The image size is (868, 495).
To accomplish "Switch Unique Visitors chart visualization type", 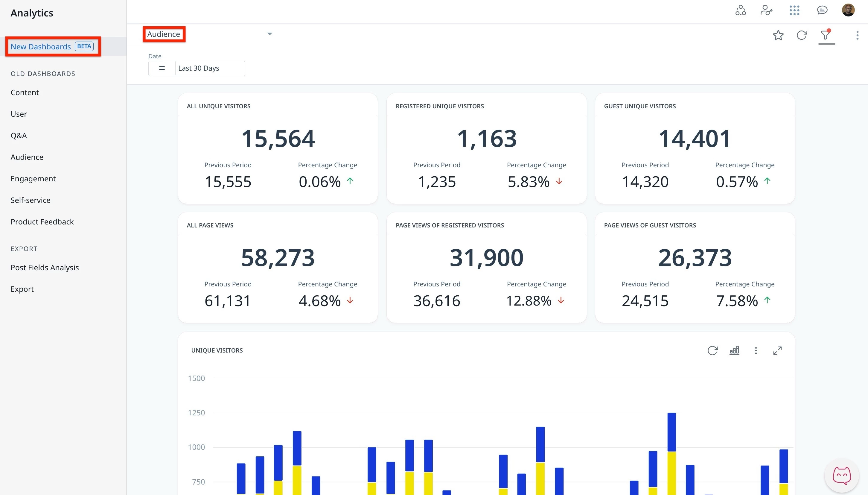I will 734,350.
